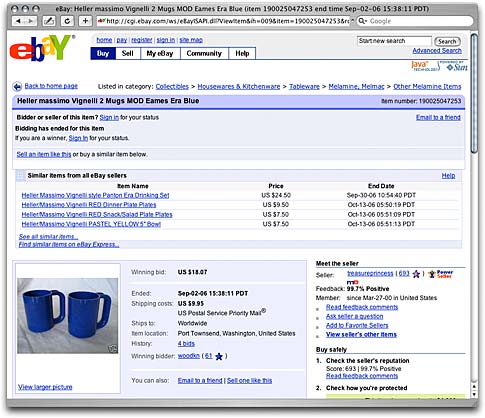
Task: Click the sign in link in header
Action: click(x=166, y=40)
